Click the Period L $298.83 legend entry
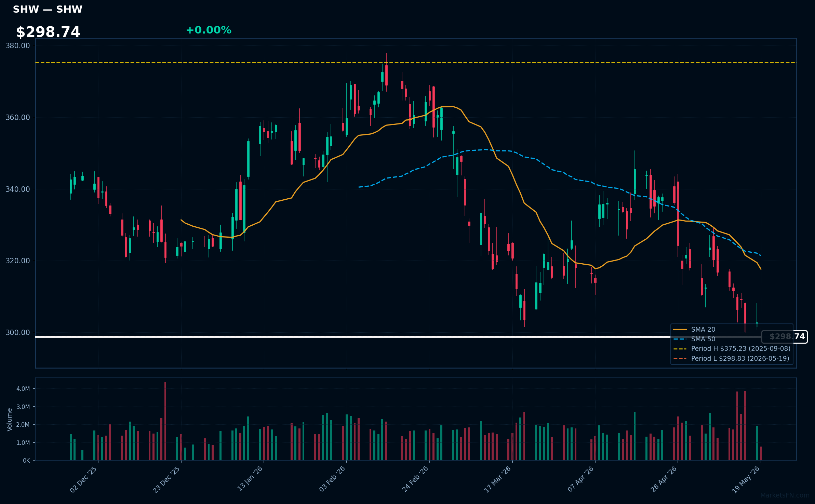The height and width of the screenshot is (504, 815). pyautogui.click(x=731, y=358)
